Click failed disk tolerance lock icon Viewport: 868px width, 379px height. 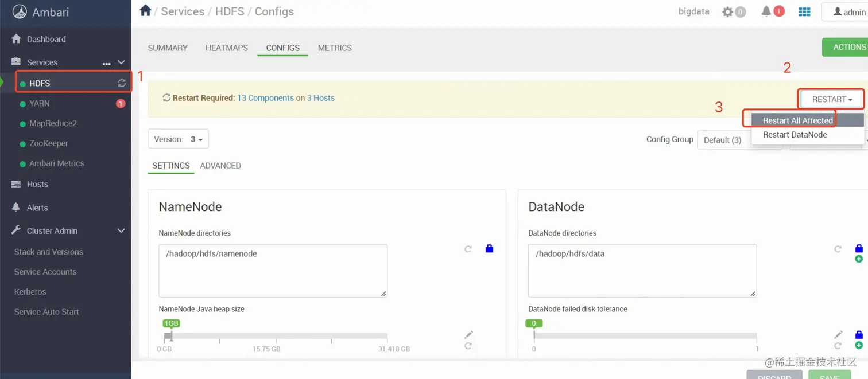[x=859, y=334]
